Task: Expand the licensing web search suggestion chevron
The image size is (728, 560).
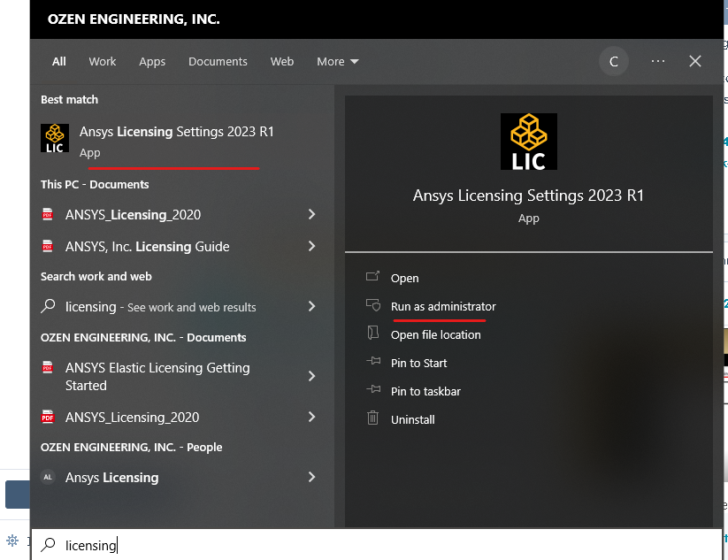Action: coord(311,306)
